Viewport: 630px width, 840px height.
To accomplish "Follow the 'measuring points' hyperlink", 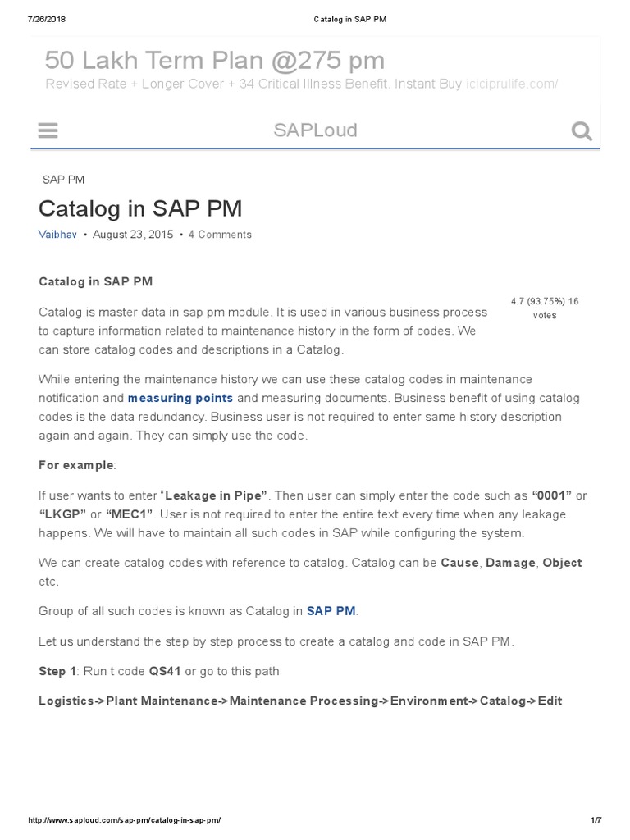I will 180,398.
